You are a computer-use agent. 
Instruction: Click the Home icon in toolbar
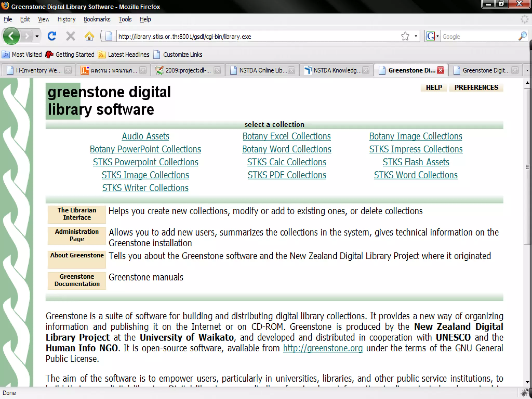coord(89,36)
